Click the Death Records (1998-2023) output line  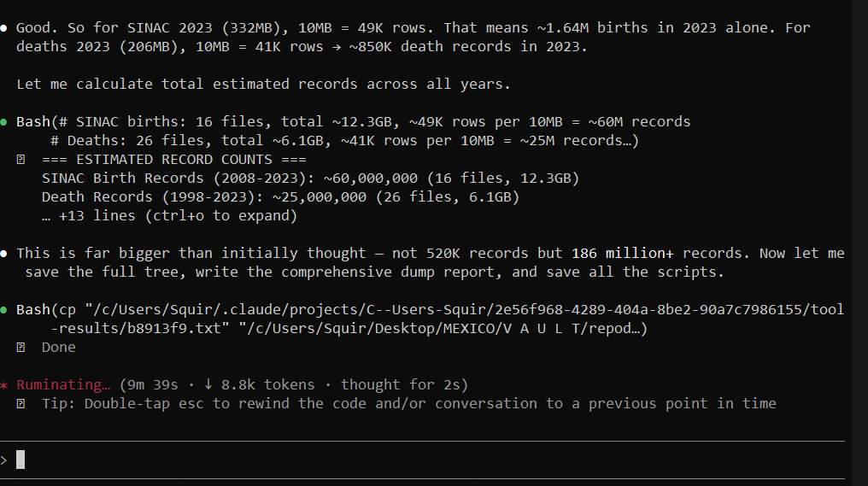coord(281,197)
